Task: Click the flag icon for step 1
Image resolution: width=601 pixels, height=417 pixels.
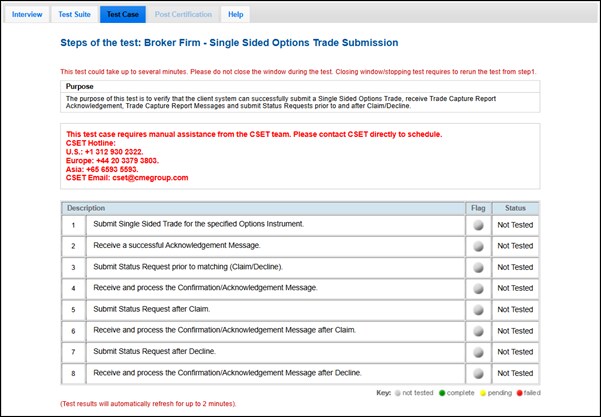Action: point(478,225)
